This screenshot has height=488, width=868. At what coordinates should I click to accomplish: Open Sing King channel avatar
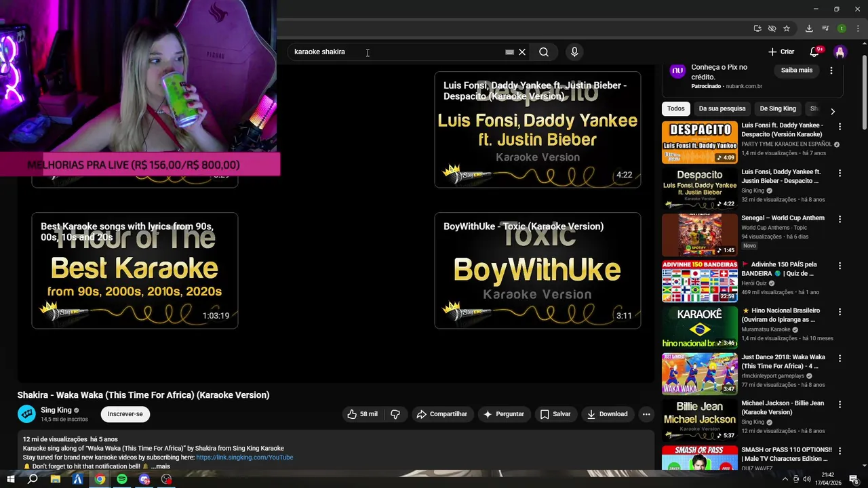26,414
